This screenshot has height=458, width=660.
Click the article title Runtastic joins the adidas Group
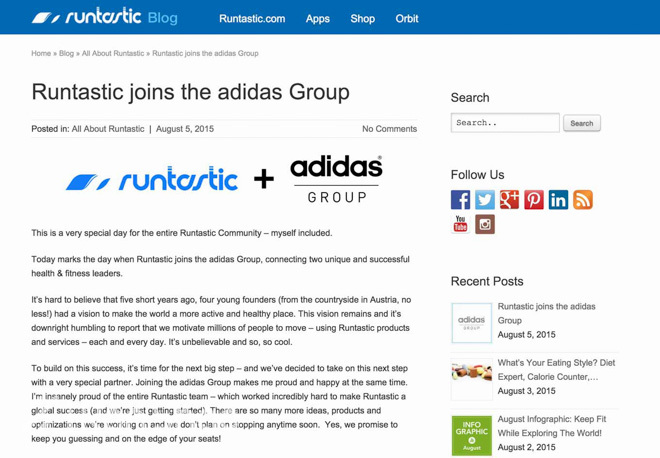click(190, 92)
